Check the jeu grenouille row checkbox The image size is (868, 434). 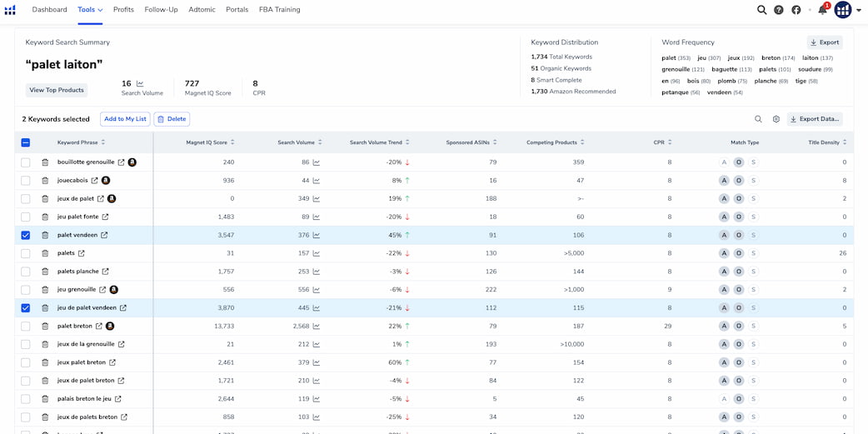pyautogui.click(x=26, y=290)
